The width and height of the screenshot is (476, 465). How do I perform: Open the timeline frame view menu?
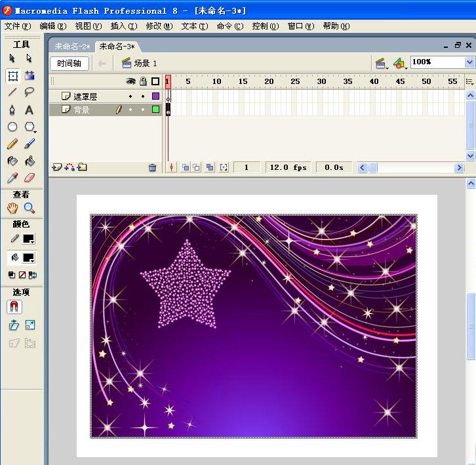click(x=469, y=82)
